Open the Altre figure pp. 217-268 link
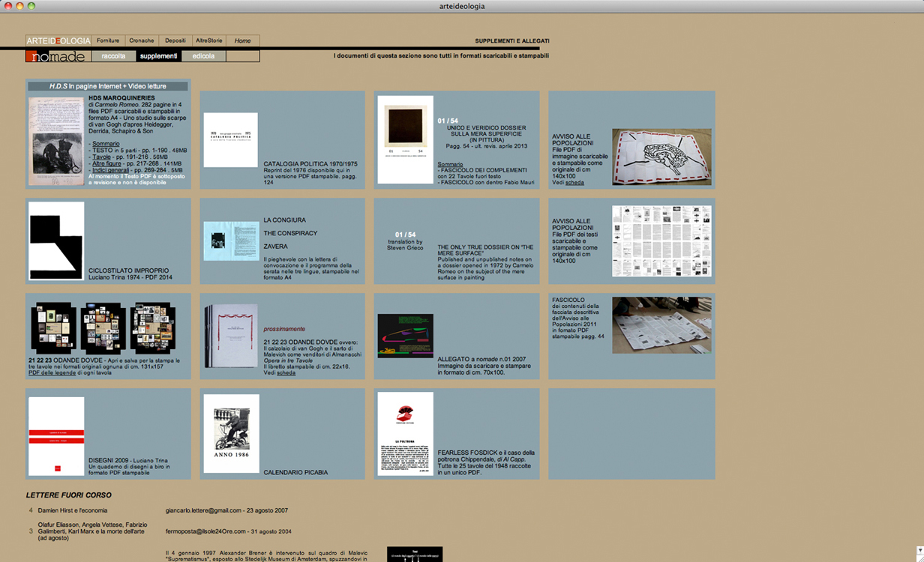924x562 pixels. coord(106,163)
